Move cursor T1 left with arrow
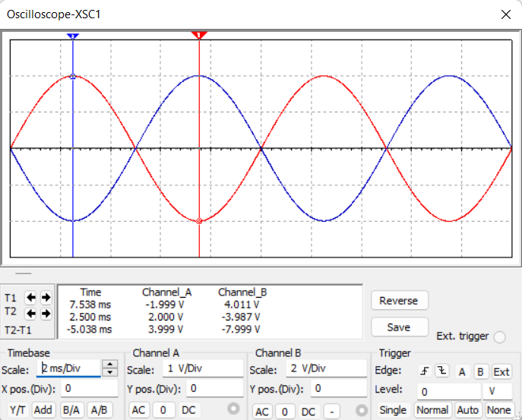The height and width of the screenshot is (420, 522). (x=31, y=297)
